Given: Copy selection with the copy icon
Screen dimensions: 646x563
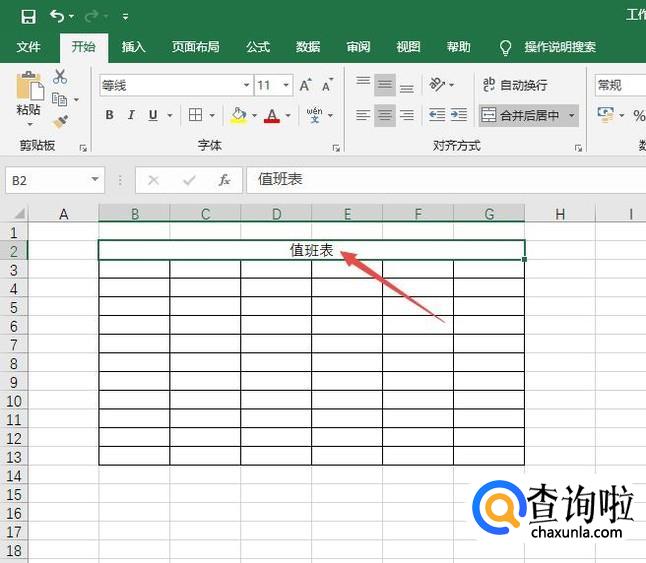Looking at the screenshot, I should [59, 99].
